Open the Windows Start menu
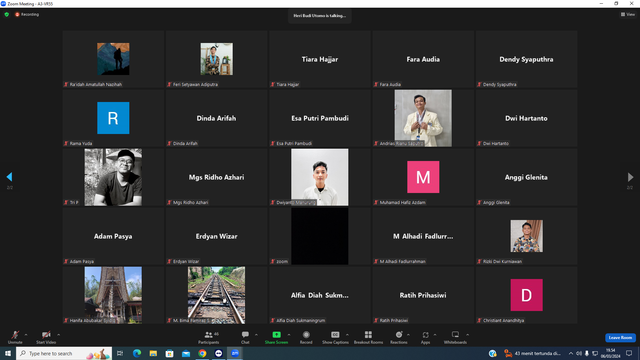This screenshot has width=640, height=360. 8,353
